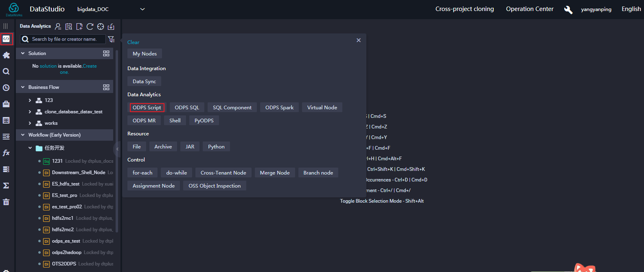This screenshot has height=272, width=644.
Task: Select the PyODPS filter
Action: pos(204,121)
